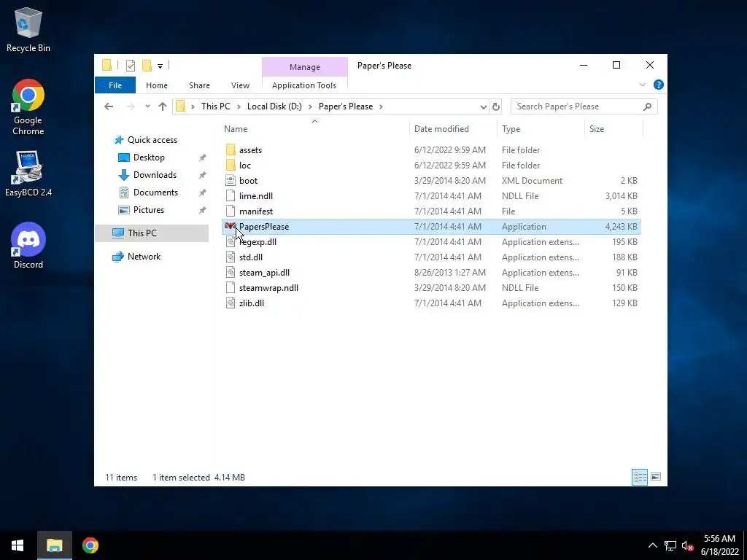
Task: Switch to the View ribbon tab
Action: click(240, 85)
